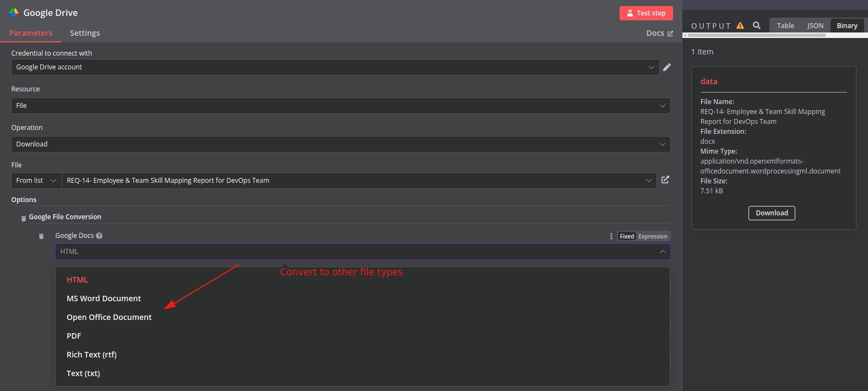Image resolution: width=868 pixels, height=391 pixels.
Task: Click the 1 item count label
Action: pos(702,52)
